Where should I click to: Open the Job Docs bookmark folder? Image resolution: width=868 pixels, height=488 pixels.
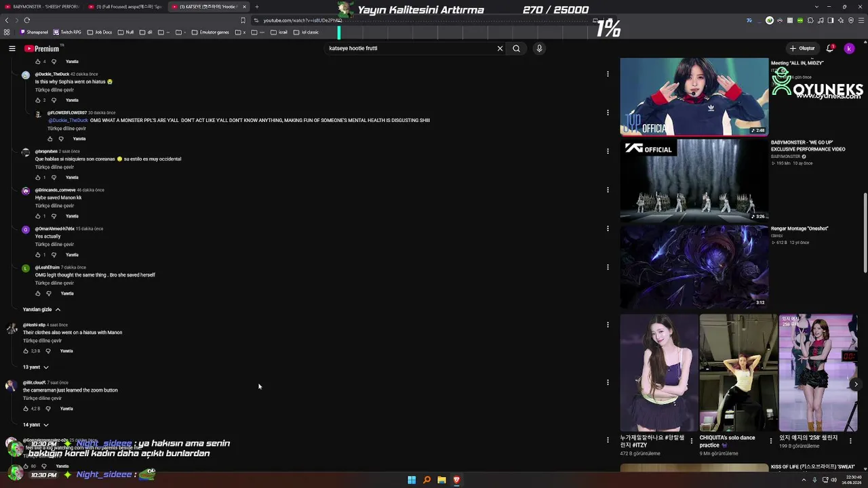pyautogui.click(x=99, y=33)
